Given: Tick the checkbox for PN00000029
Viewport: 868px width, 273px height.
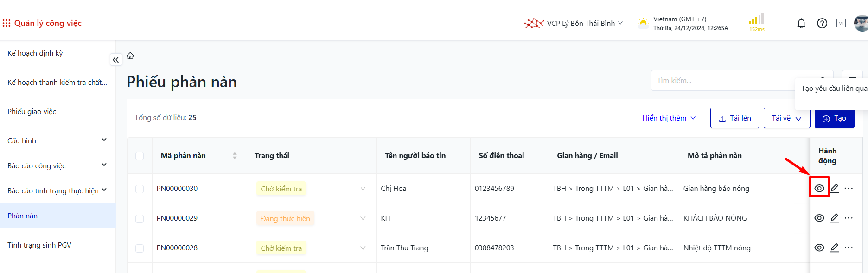Looking at the screenshot, I should (140, 219).
